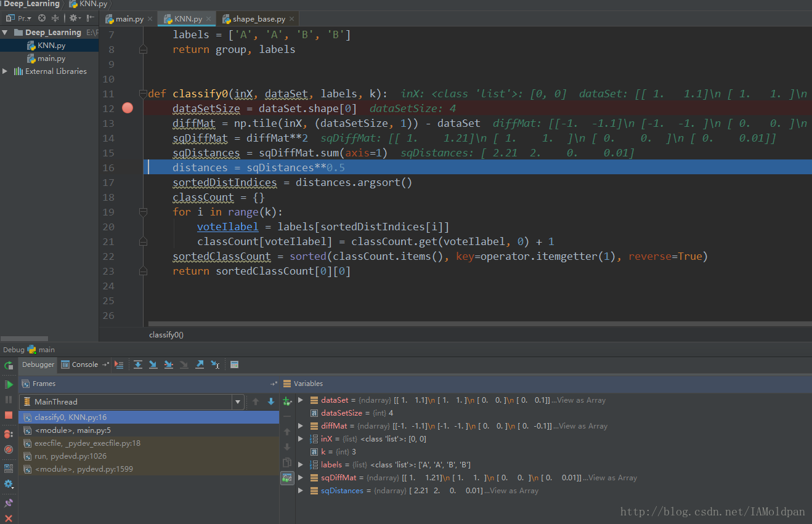Click the purple Pin Tab icon
Viewport: 812px width, 524px height.
tap(9, 503)
